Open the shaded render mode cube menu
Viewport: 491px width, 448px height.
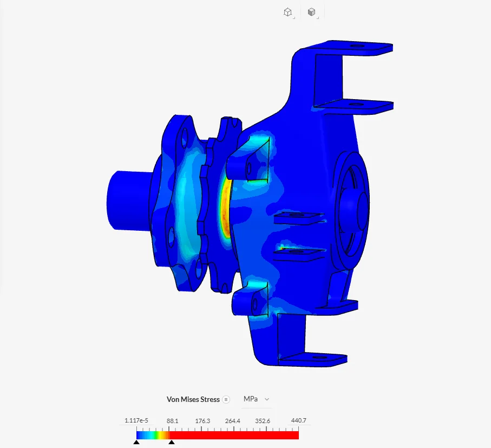pos(311,12)
